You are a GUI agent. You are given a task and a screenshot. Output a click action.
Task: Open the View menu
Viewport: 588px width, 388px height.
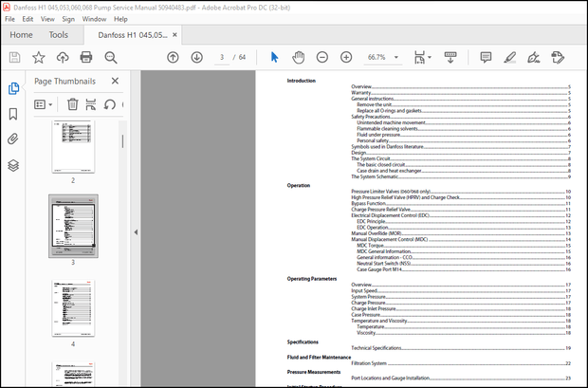(x=47, y=19)
